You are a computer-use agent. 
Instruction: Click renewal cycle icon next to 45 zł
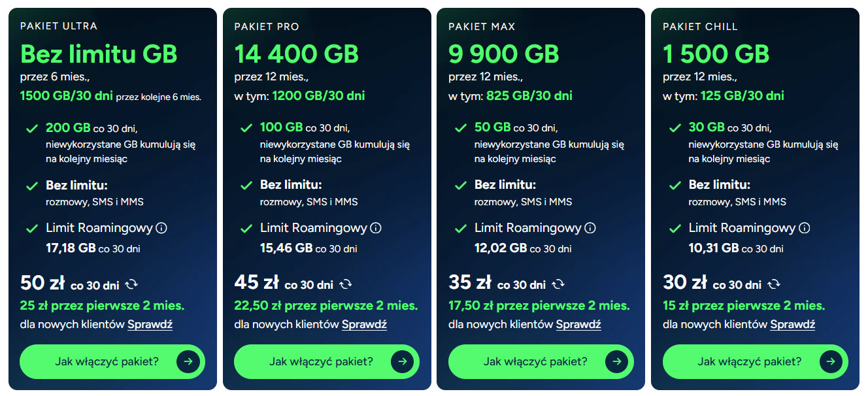346,284
